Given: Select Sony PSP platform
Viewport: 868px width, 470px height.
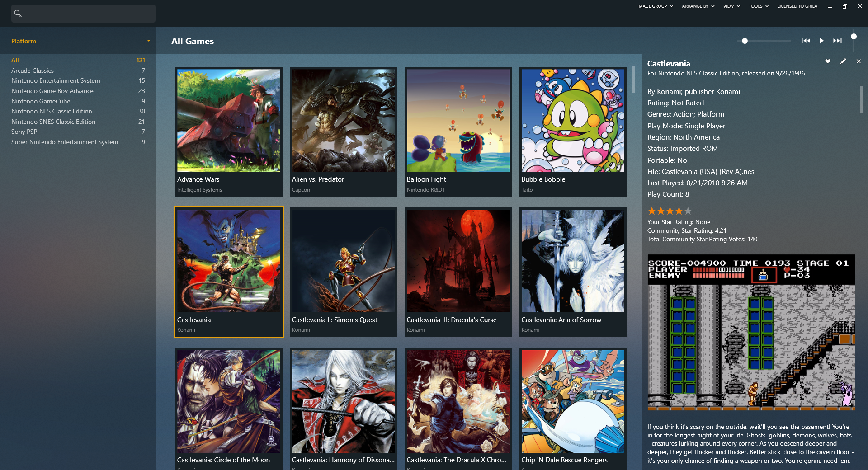Looking at the screenshot, I should click(x=78, y=132).
